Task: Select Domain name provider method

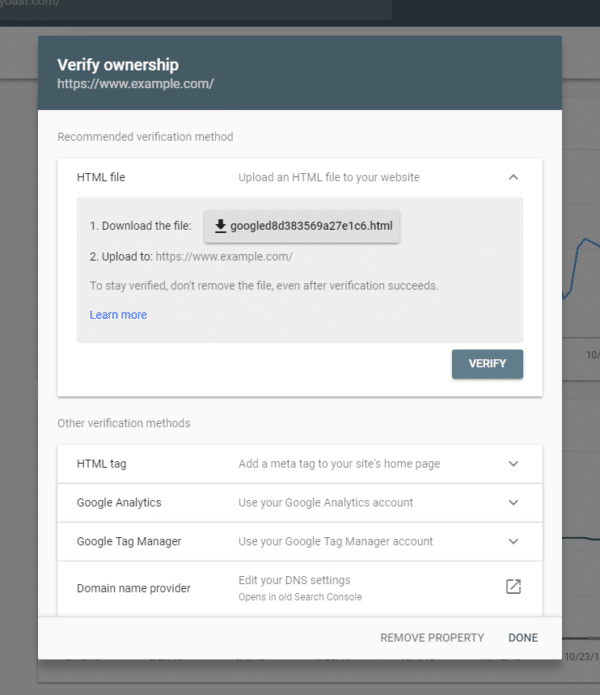Action: [x=300, y=588]
